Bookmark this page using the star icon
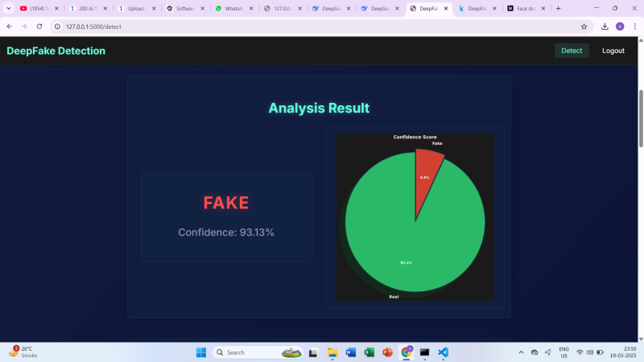This screenshot has height=362, width=644. 584,26
